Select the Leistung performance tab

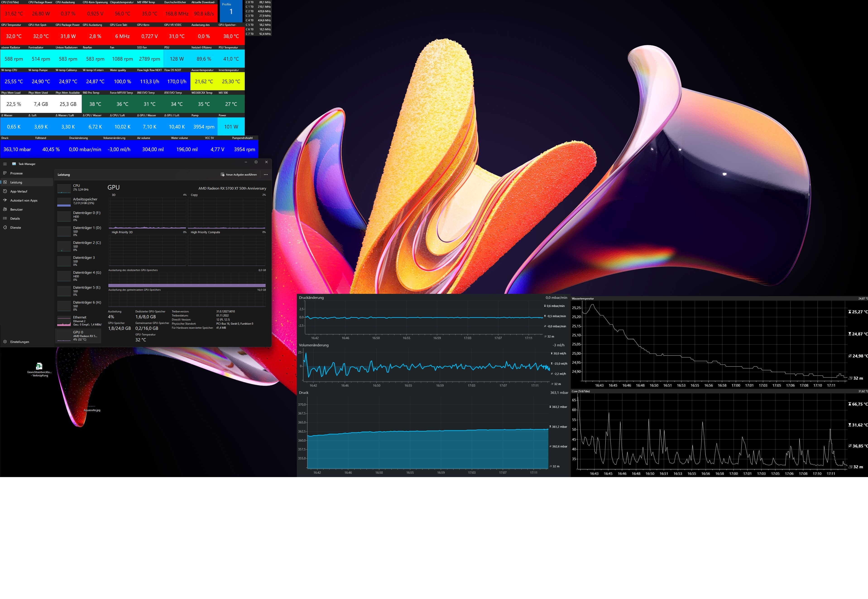click(16, 182)
